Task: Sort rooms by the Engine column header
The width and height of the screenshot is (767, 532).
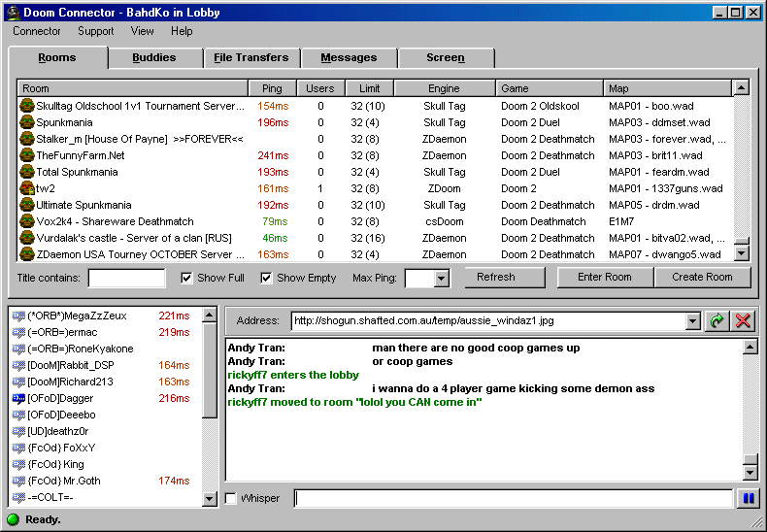Action: (x=444, y=88)
